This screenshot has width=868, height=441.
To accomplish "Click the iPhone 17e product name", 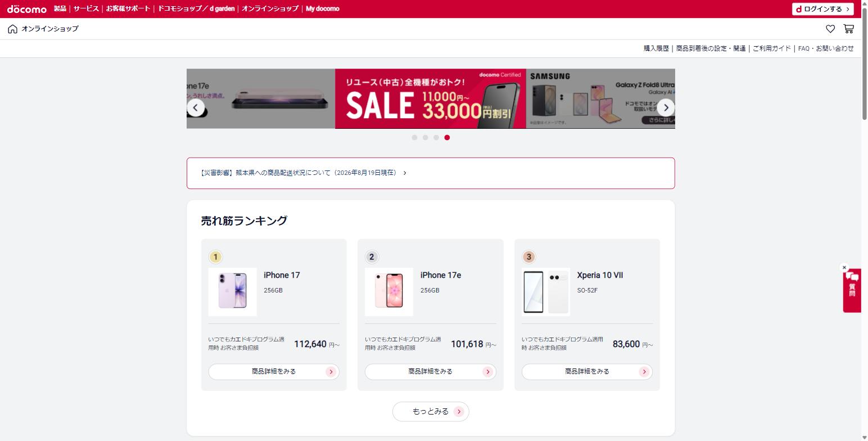I will (x=441, y=276).
